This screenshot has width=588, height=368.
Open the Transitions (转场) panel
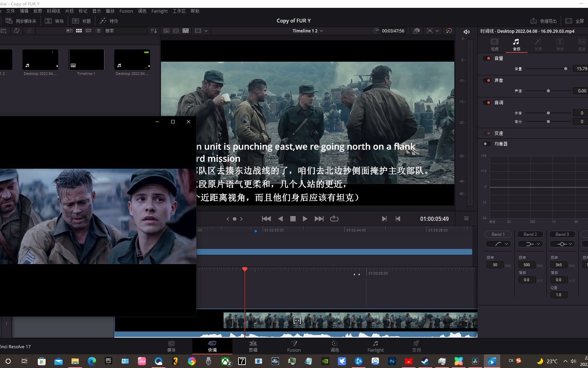pyautogui.click(x=54, y=21)
